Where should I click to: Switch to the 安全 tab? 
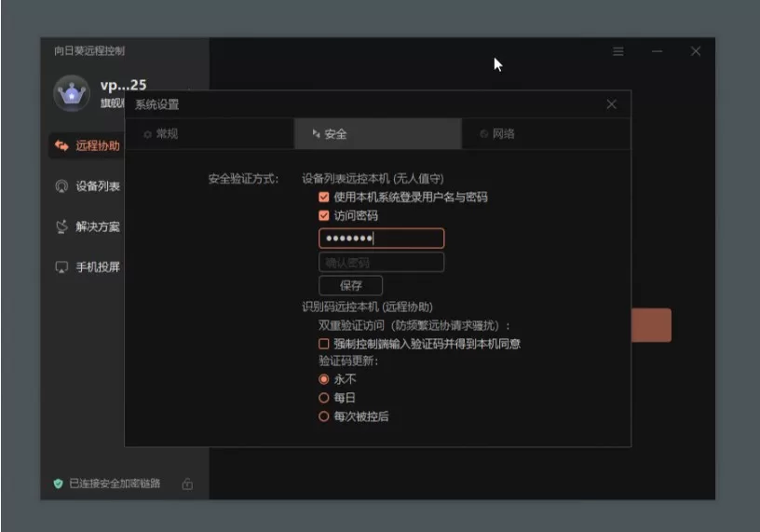click(x=377, y=134)
